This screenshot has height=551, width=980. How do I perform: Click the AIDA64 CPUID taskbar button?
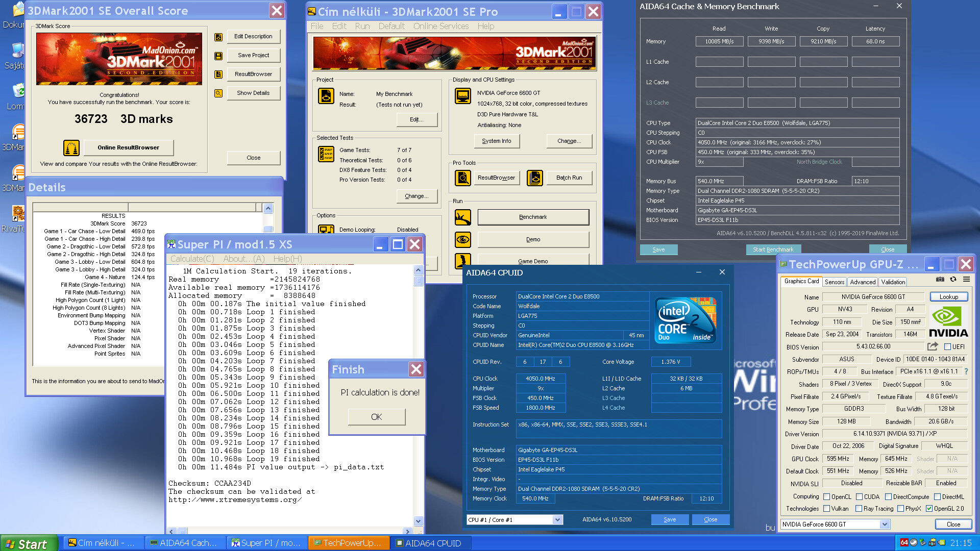(x=430, y=543)
